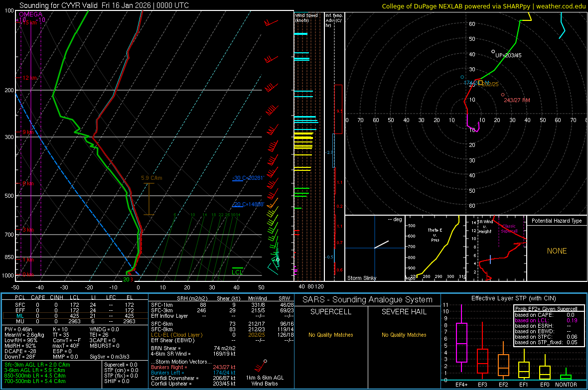The width and height of the screenshot is (588, 390).
Task: Click the magenta based on LCL: 0.19 line
Action: tap(546, 320)
